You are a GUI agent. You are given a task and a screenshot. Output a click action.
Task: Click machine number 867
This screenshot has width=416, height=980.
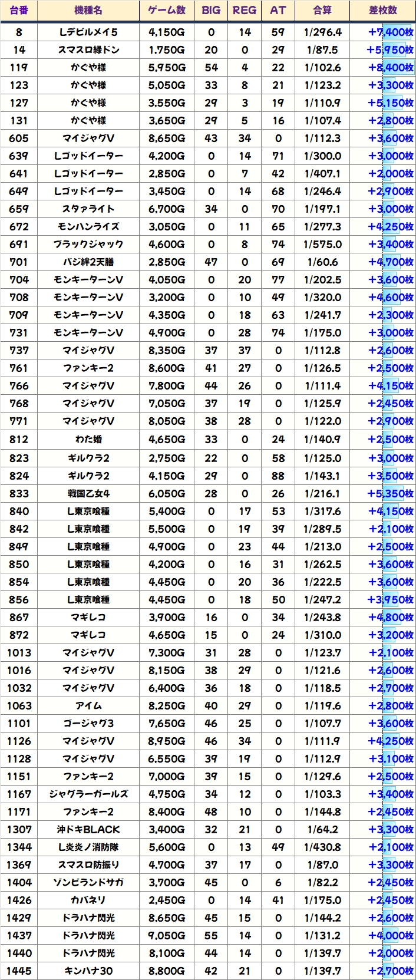click(19, 617)
